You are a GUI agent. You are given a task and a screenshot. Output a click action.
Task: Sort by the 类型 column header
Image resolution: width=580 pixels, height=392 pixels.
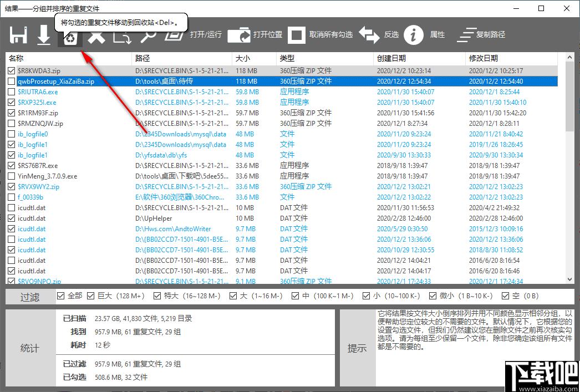pyautogui.click(x=325, y=58)
